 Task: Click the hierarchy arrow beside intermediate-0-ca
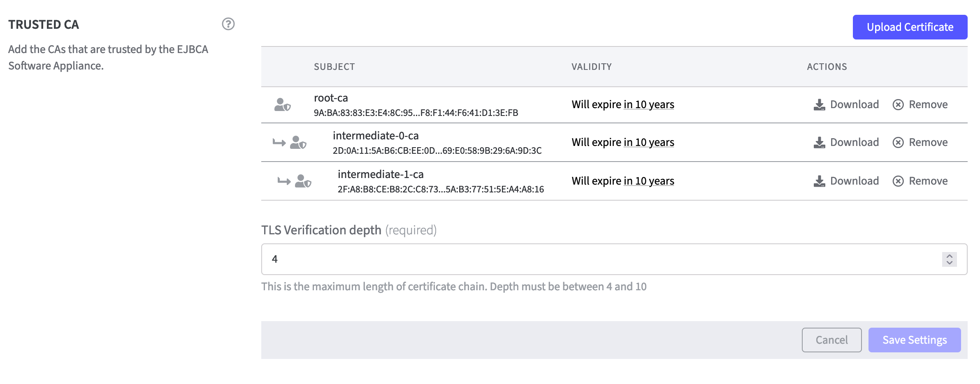[x=279, y=143]
